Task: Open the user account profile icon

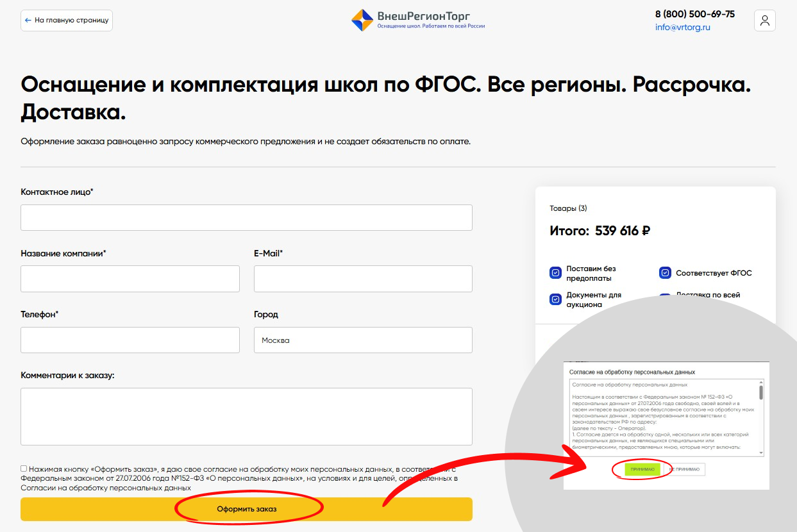Action: pyautogui.click(x=765, y=21)
